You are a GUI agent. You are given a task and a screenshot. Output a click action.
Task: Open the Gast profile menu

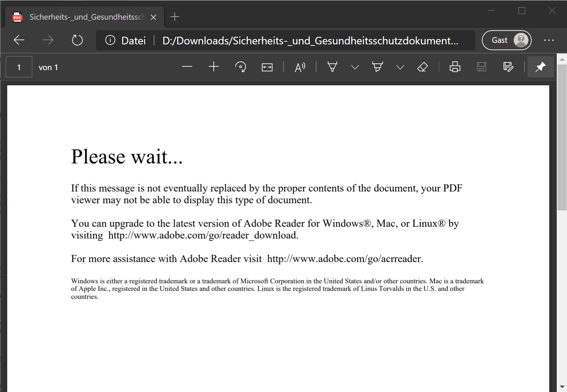[507, 40]
